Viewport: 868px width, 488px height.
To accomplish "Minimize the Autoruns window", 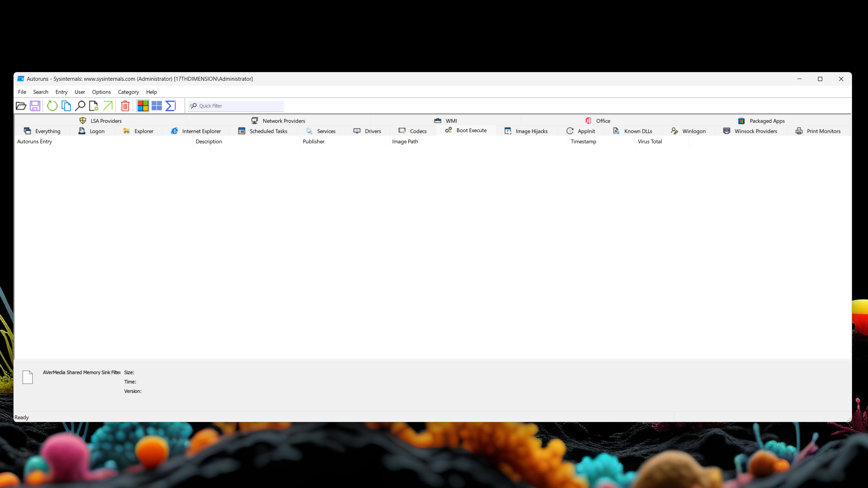I will tap(799, 79).
